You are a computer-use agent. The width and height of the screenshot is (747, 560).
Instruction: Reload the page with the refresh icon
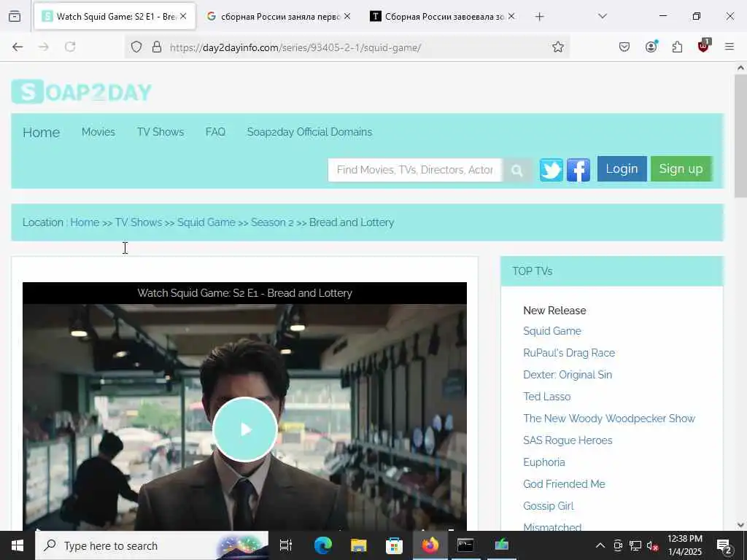pyautogui.click(x=70, y=47)
